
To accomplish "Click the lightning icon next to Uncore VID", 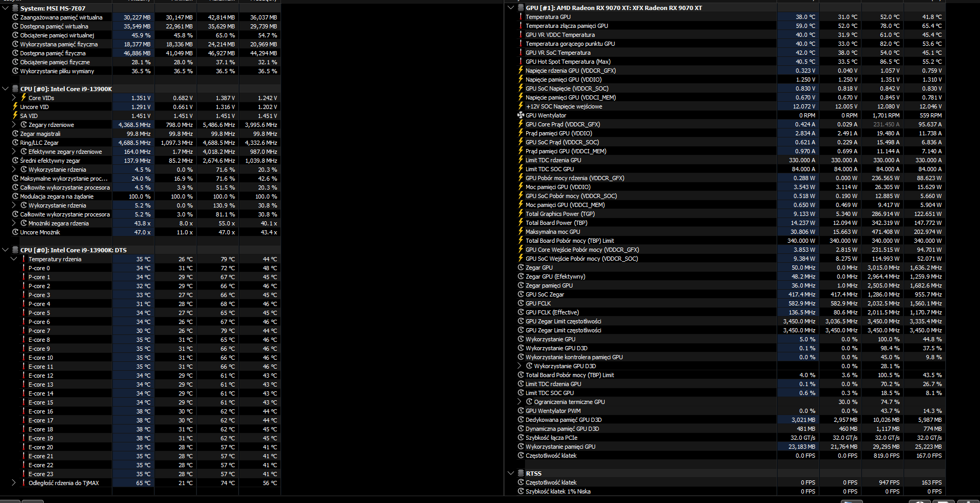I will (15, 107).
